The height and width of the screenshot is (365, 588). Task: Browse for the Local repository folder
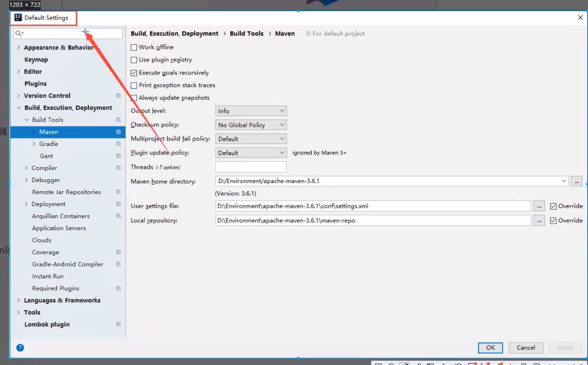tap(539, 221)
